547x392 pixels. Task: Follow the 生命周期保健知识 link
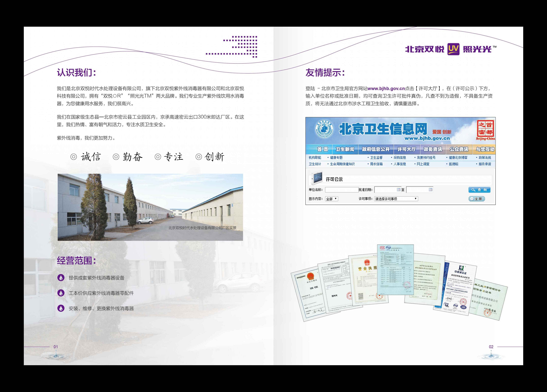(342, 164)
